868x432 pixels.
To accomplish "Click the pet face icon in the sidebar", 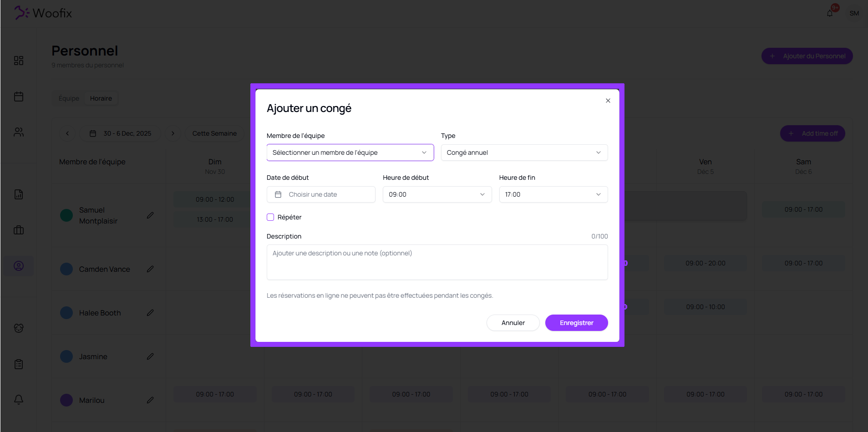I will point(19,328).
